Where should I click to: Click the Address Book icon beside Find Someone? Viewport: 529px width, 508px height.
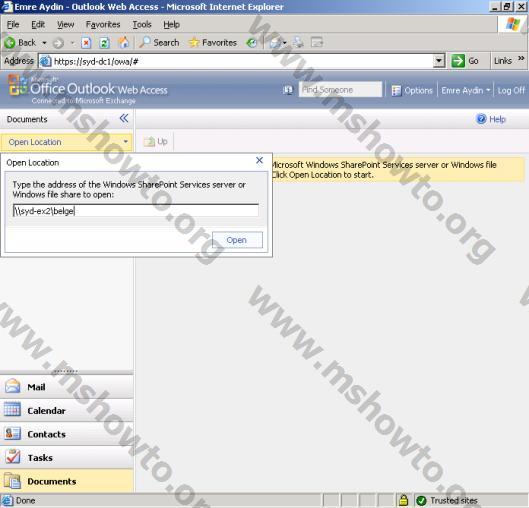(288, 90)
